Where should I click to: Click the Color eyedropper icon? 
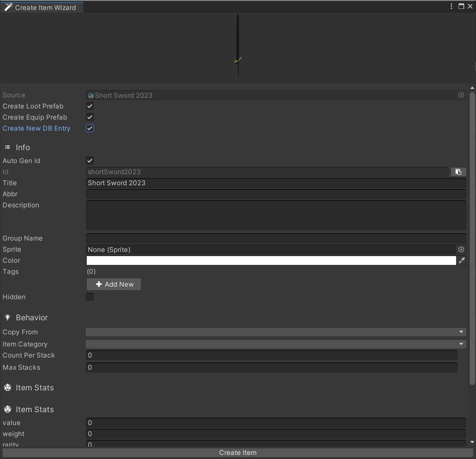pyautogui.click(x=462, y=260)
